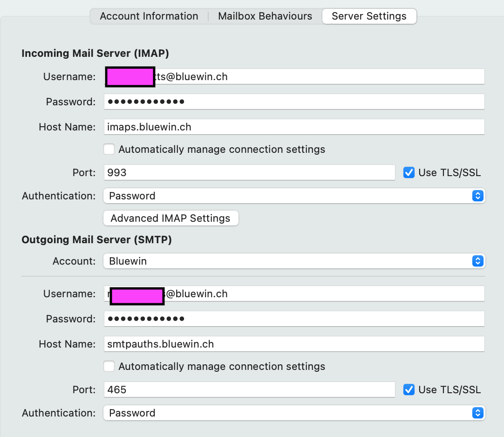The height and width of the screenshot is (437, 504).
Task: Click the incoming IMAP Password field
Action: point(294,102)
